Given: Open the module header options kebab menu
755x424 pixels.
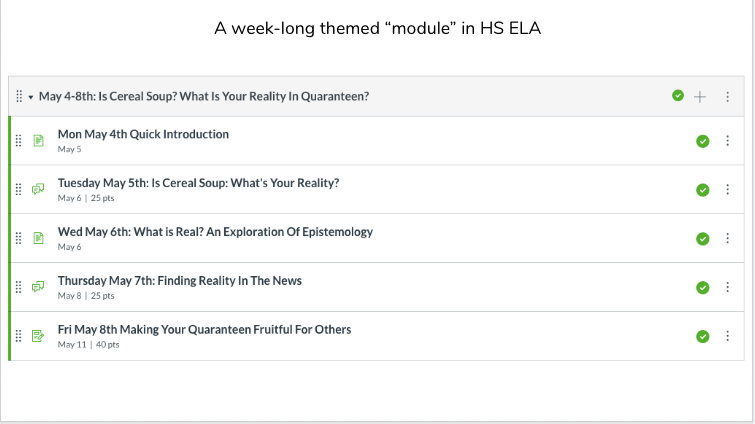Looking at the screenshot, I should pos(727,96).
